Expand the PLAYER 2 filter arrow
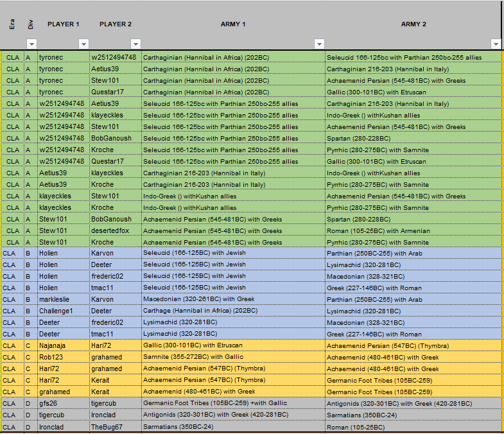Screen dimensions: 504x434 coord(135,44)
